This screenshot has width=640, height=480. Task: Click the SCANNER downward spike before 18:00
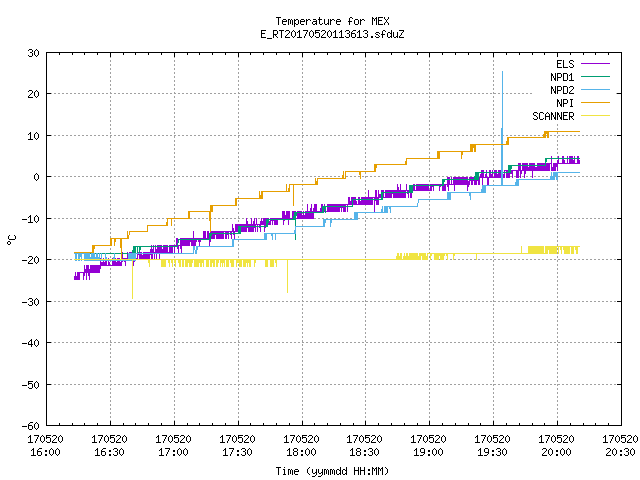tap(287, 291)
